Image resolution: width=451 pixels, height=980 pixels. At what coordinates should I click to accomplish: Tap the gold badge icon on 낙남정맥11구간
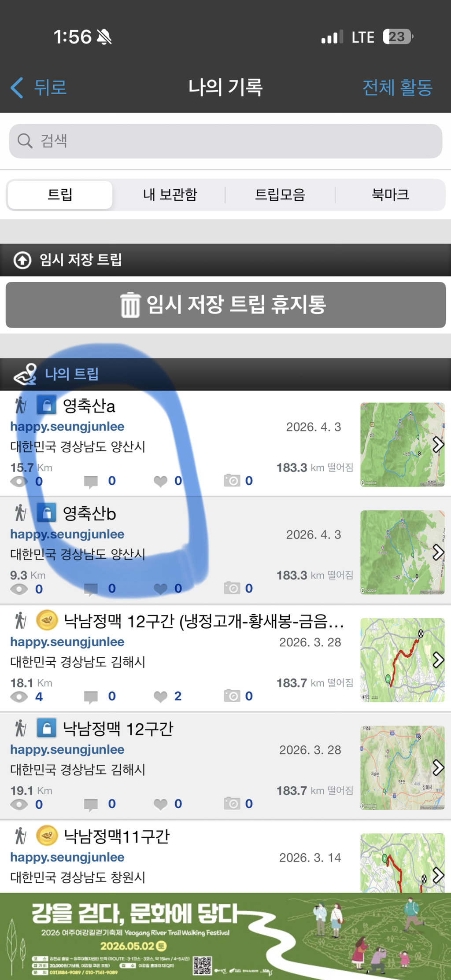47,836
